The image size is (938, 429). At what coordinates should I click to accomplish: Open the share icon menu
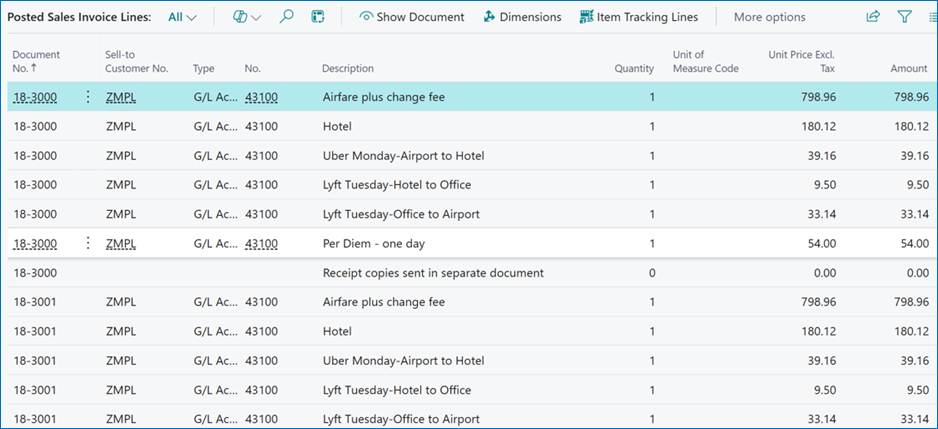[873, 17]
